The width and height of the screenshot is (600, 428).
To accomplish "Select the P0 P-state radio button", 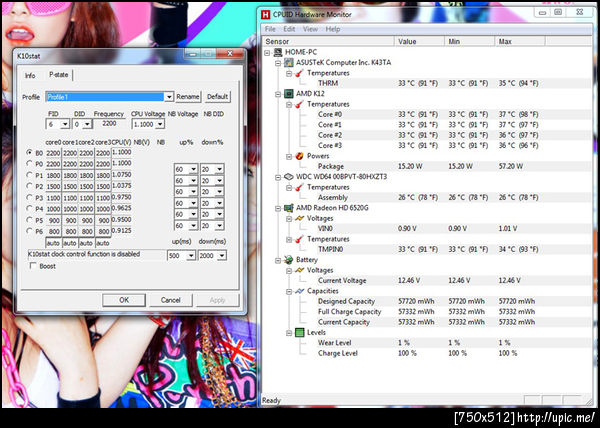I will tap(29, 163).
